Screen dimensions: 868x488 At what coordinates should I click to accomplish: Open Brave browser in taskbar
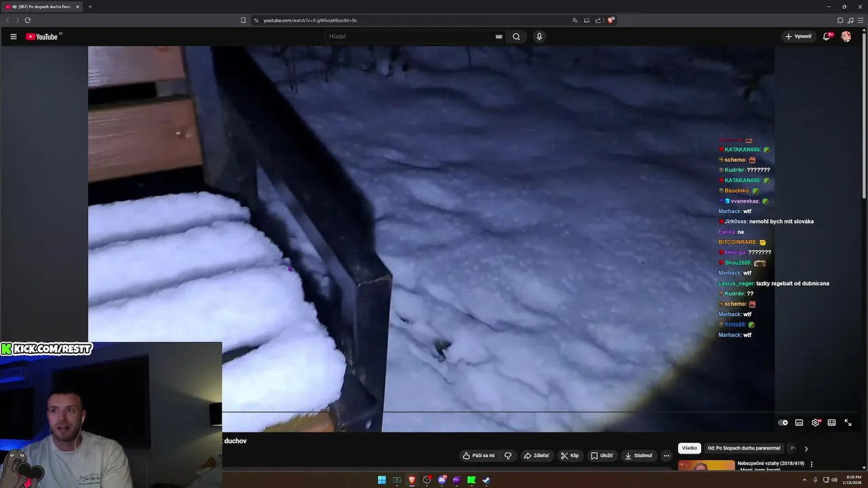pyautogui.click(x=412, y=480)
